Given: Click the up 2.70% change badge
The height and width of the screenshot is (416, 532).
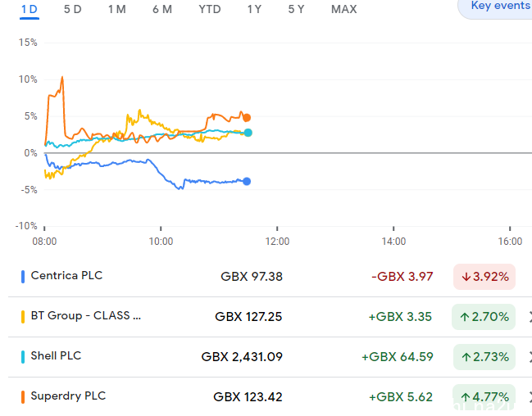Looking at the screenshot, I should point(484,317).
